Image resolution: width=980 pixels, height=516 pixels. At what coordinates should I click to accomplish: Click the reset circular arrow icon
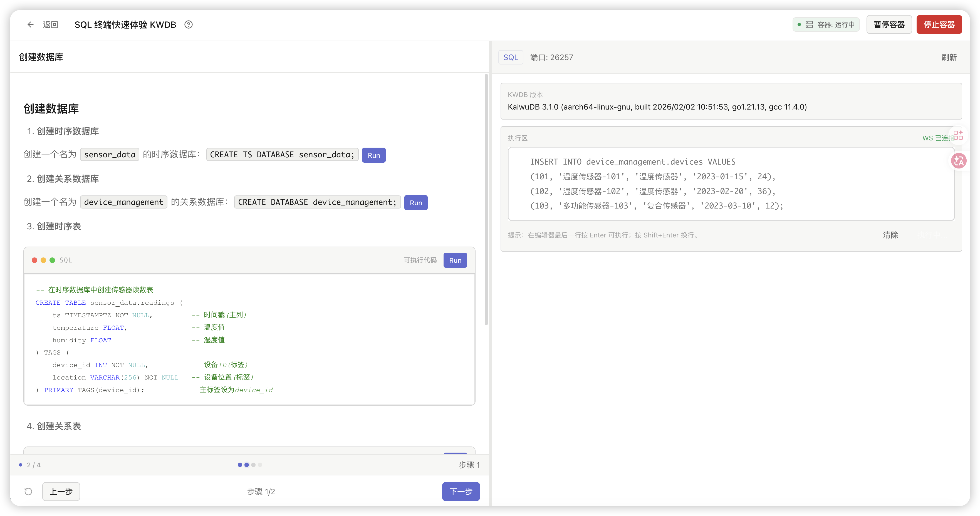click(28, 491)
